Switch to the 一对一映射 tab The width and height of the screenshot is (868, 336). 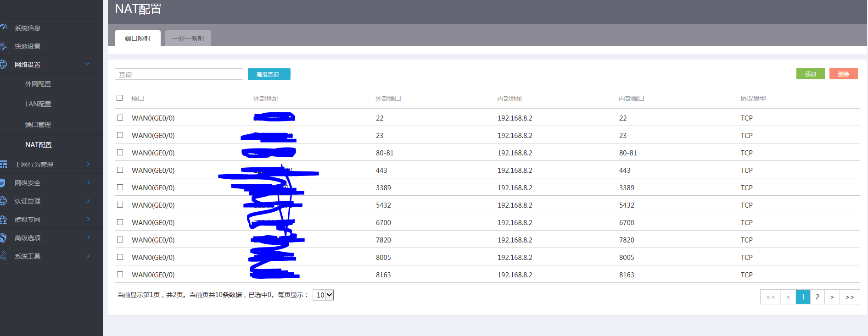(x=188, y=38)
